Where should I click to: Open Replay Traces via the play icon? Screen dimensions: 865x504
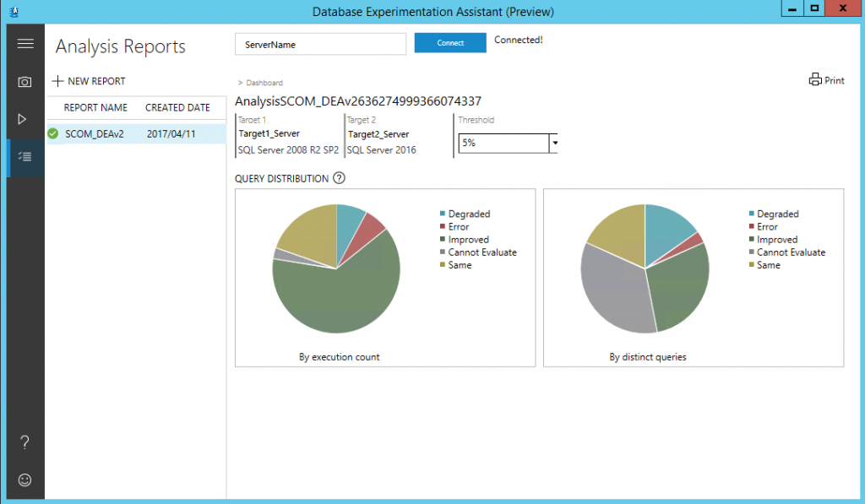[24, 119]
